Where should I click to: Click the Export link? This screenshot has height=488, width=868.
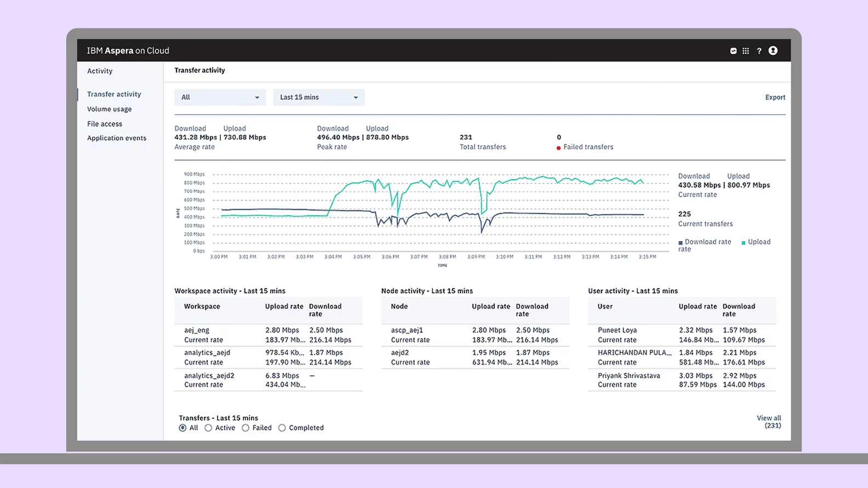point(775,97)
